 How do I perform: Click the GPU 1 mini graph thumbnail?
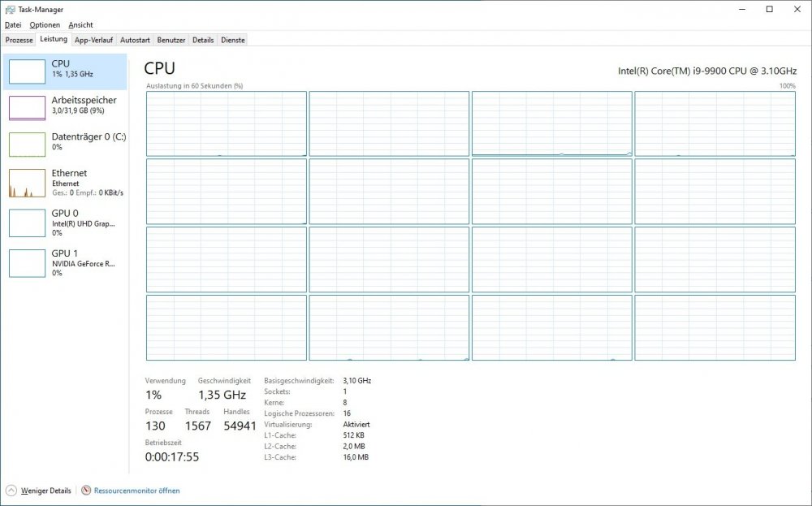[27, 263]
